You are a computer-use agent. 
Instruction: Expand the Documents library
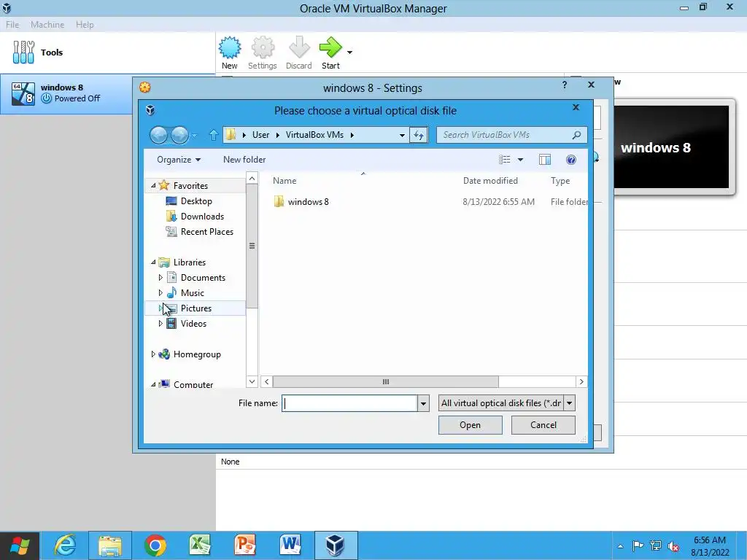(x=160, y=277)
